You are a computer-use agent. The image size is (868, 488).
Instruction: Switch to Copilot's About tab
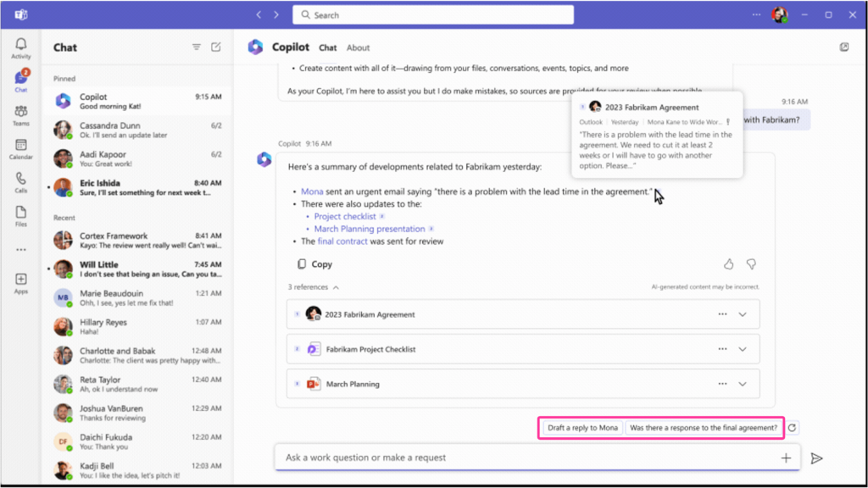coord(359,47)
